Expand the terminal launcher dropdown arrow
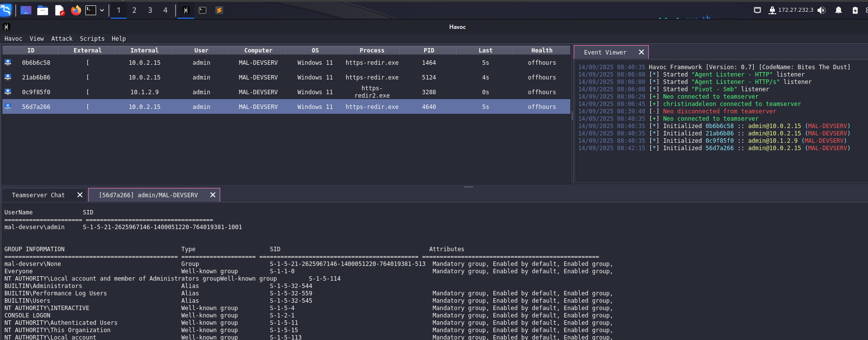This screenshot has width=868, height=340. tap(102, 10)
